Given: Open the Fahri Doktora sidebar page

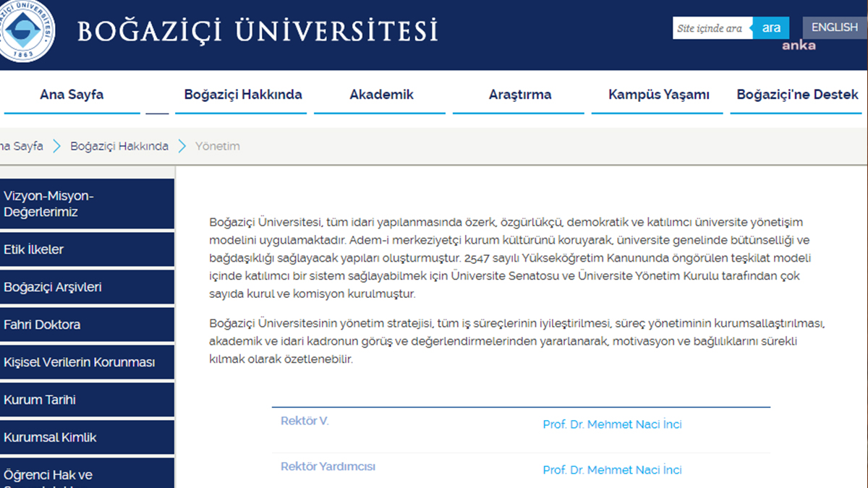Looking at the screenshot, I should [87, 324].
